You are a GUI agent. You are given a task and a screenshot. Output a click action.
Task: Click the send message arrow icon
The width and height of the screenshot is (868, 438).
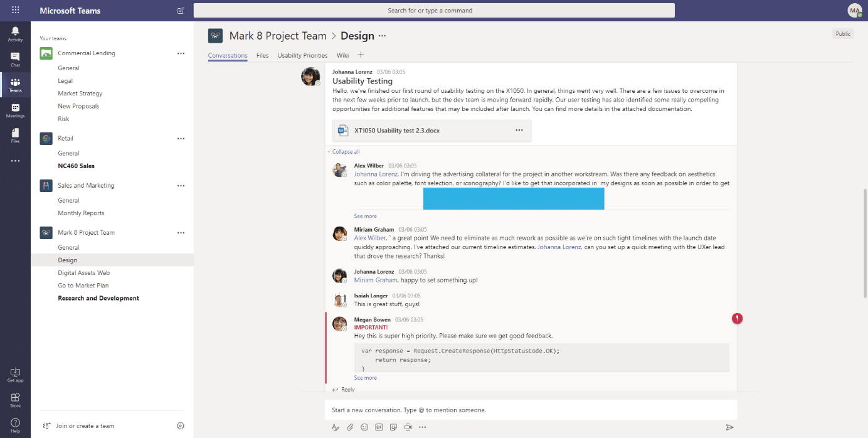point(729,427)
